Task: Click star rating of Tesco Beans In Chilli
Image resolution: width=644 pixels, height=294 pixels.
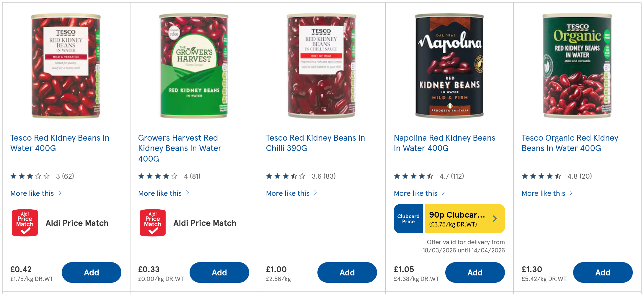Action: (286, 176)
